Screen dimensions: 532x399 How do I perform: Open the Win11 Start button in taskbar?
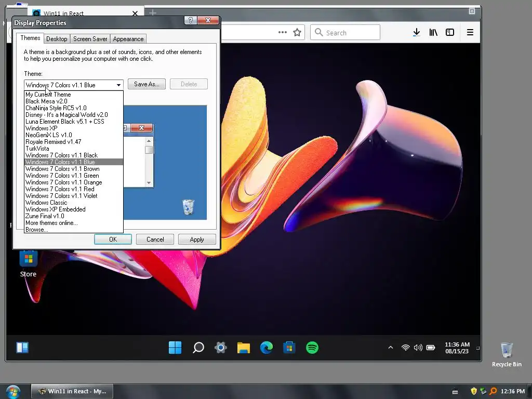pos(175,348)
